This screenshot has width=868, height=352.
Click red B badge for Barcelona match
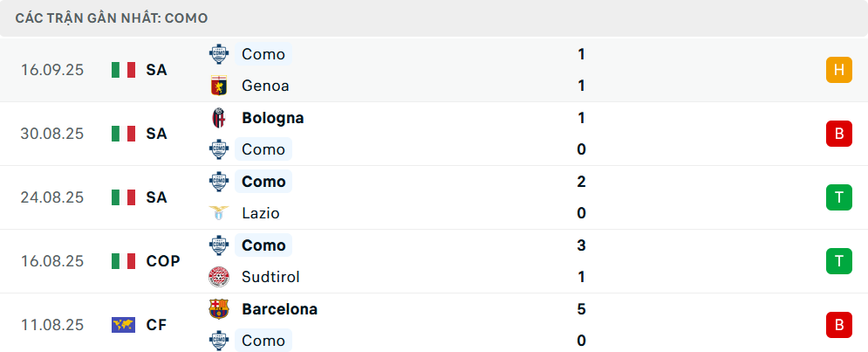[x=838, y=325]
